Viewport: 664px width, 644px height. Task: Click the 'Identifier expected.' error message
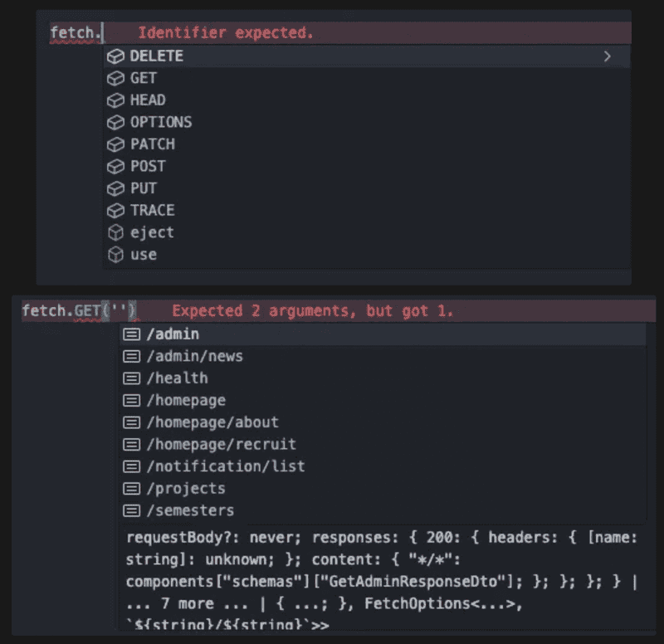coord(225,33)
